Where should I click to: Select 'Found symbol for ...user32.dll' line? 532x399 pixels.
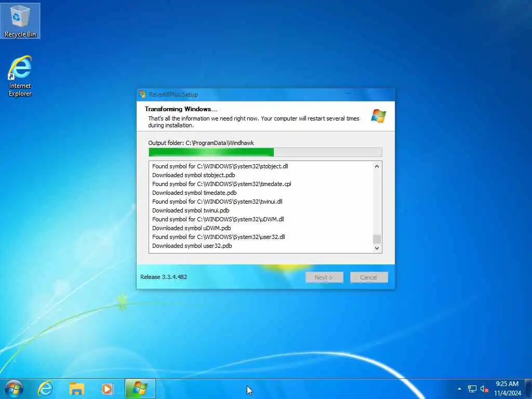[219, 237]
